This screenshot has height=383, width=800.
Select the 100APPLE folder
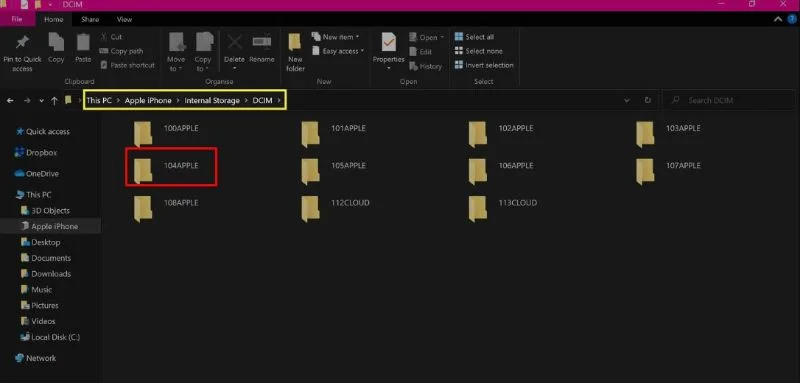pyautogui.click(x=166, y=134)
